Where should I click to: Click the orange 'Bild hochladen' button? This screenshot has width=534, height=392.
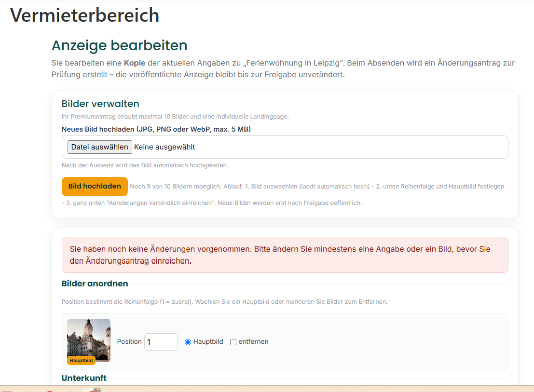95,187
